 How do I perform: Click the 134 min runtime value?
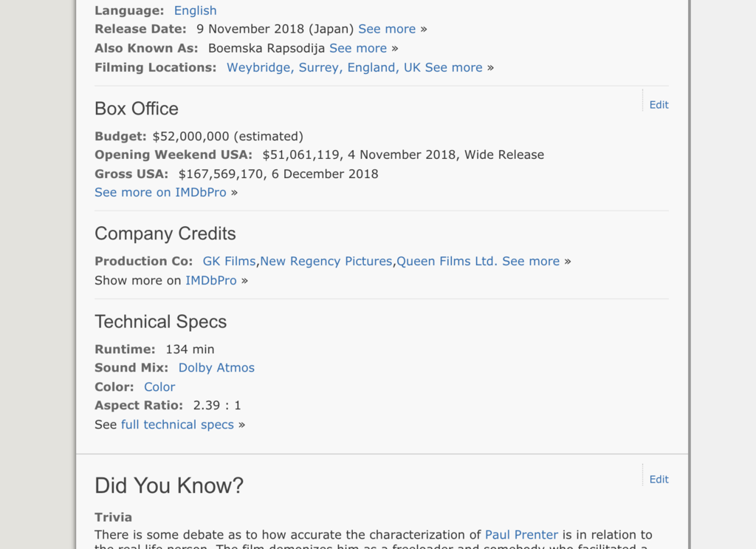(x=190, y=349)
